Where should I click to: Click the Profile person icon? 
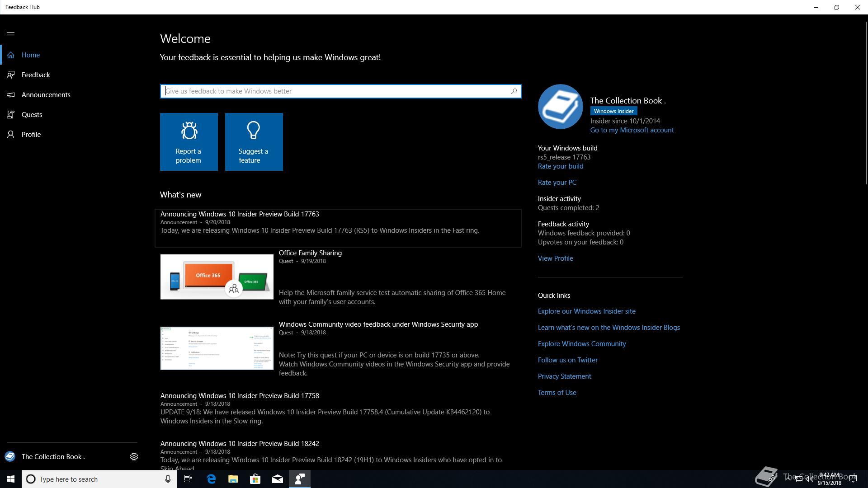tap(11, 135)
